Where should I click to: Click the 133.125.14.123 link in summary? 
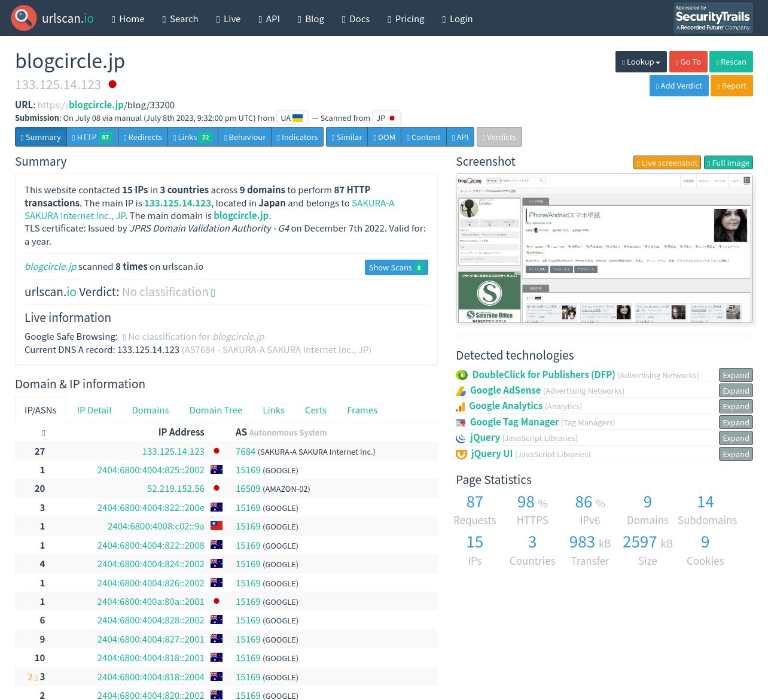click(x=178, y=203)
